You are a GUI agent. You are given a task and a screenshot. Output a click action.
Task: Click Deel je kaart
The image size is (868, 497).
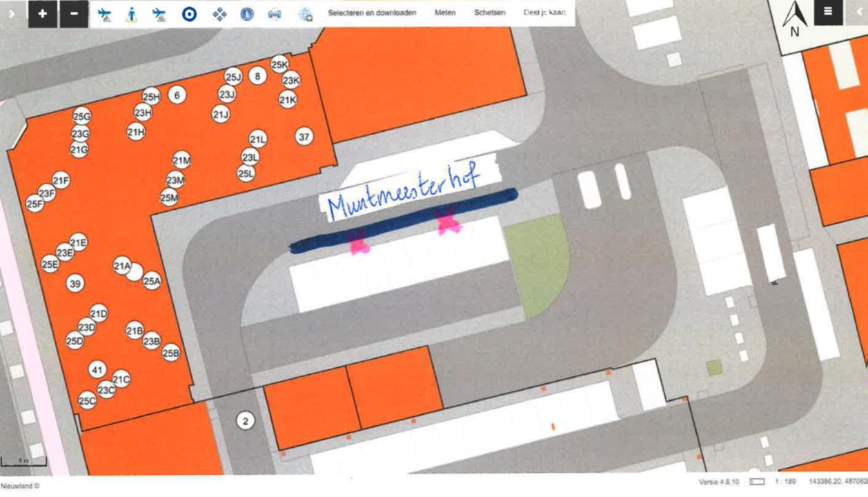click(x=544, y=12)
